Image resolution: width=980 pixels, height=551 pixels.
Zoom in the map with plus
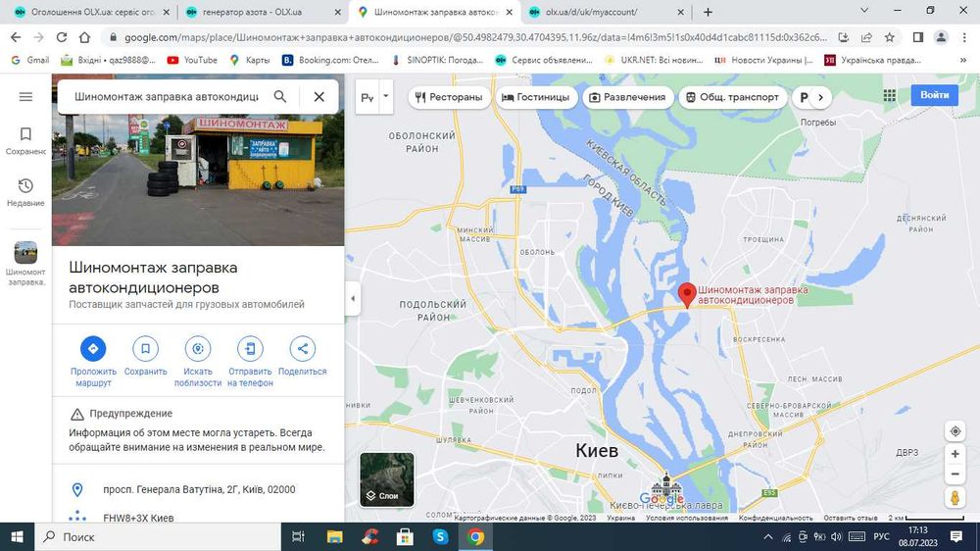point(955,454)
